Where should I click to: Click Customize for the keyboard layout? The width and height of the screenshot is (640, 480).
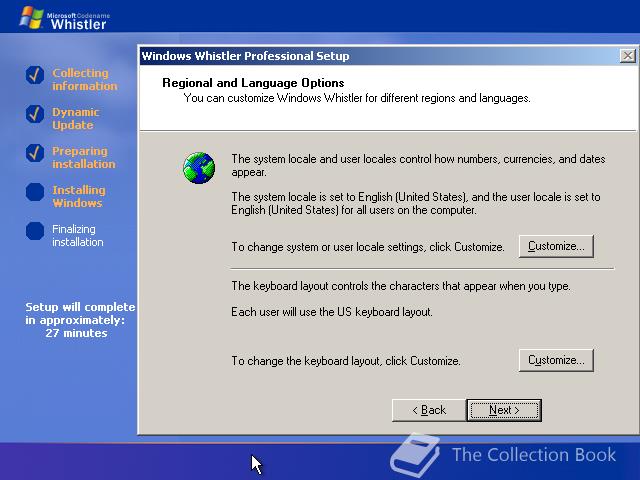556,360
